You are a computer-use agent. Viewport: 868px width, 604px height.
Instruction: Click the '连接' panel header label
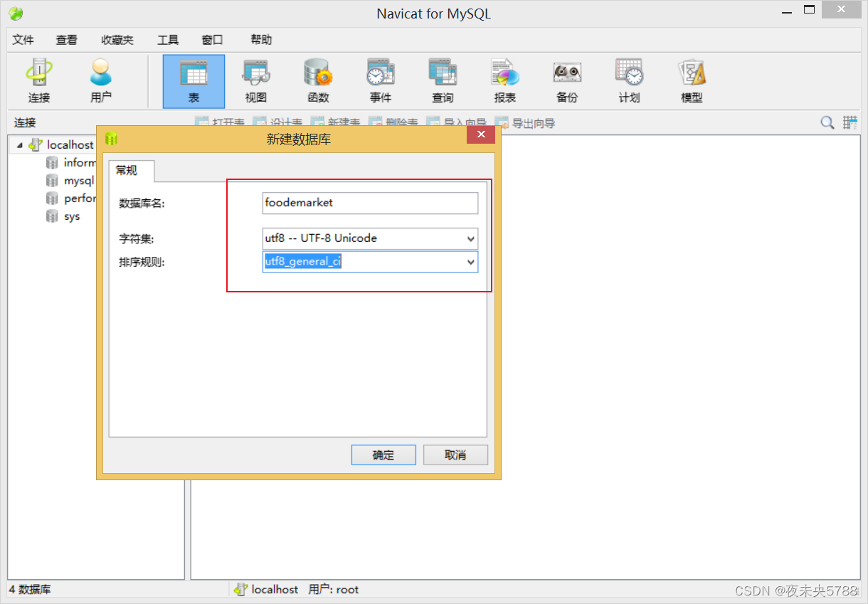click(x=25, y=123)
